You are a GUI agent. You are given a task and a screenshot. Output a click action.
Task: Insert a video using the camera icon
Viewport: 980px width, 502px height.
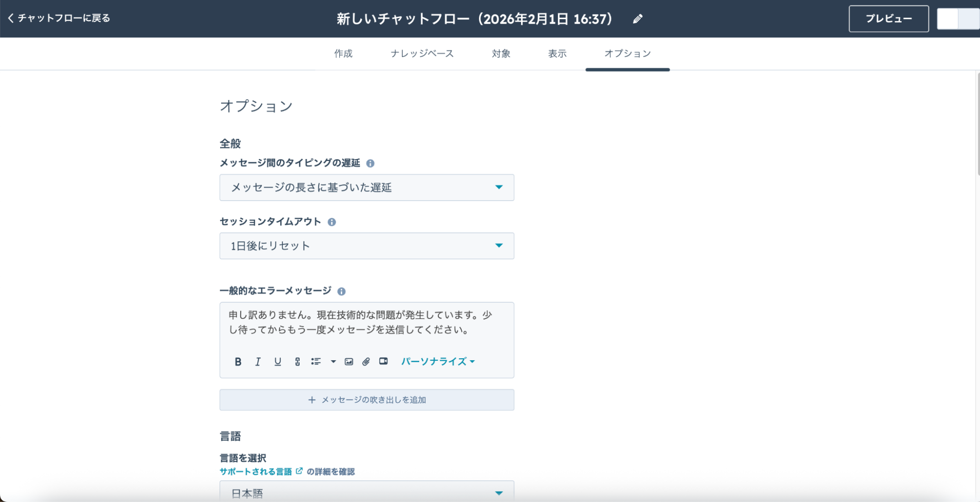383,362
